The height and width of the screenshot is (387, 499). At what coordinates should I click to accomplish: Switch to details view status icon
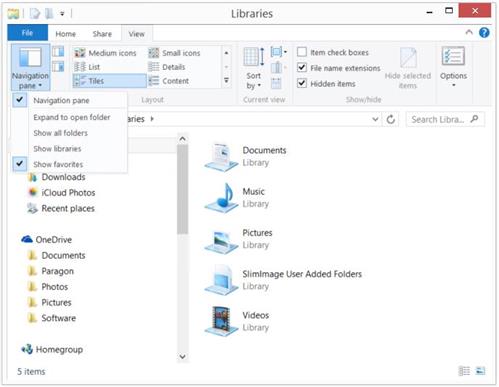464,371
